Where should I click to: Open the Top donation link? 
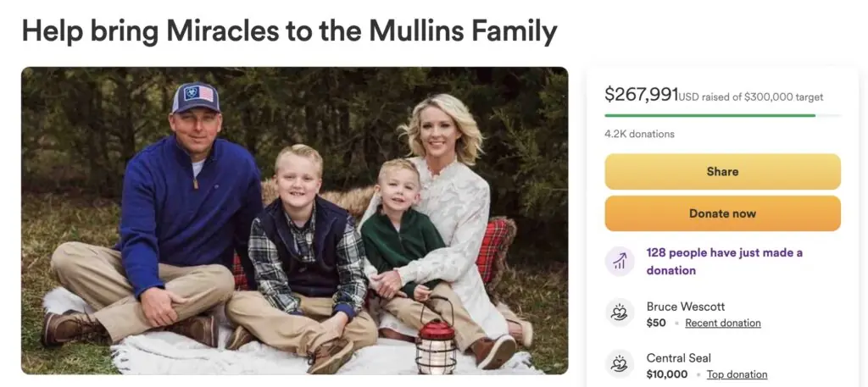(737, 374)
